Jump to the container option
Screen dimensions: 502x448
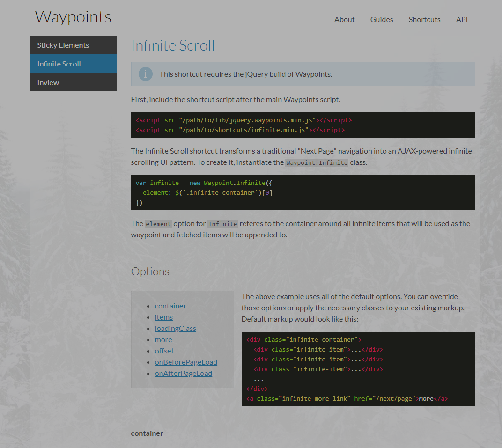pyautogui.click(x=170, y=306)
